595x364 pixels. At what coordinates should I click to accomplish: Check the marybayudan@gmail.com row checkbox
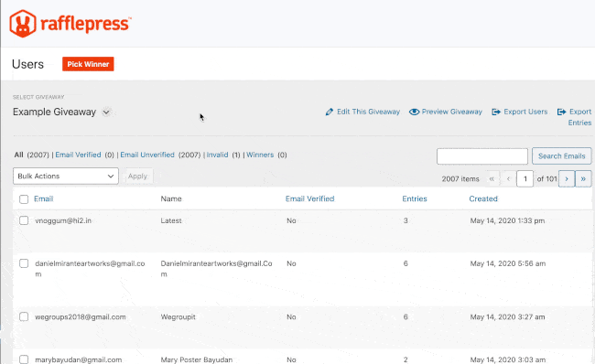pyautogui.click(x=24, y=359)
